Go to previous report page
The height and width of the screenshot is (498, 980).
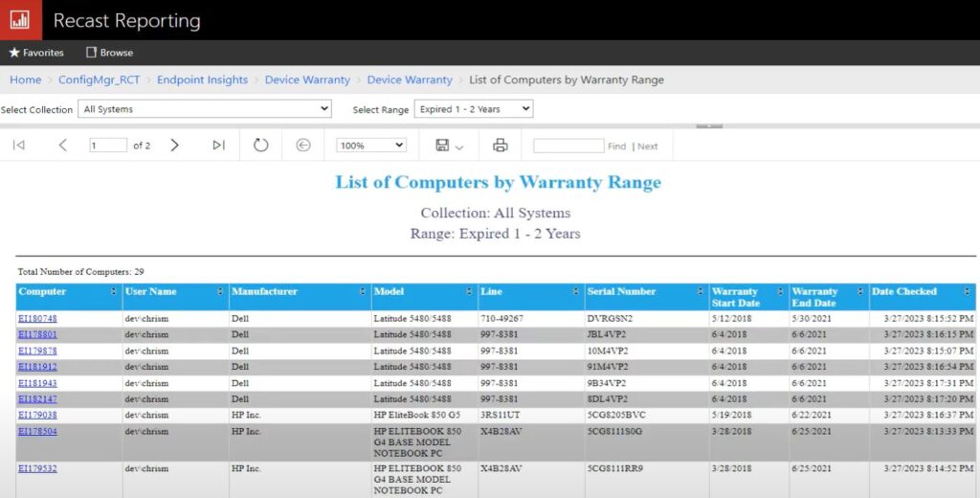click(x=63, y=146)
